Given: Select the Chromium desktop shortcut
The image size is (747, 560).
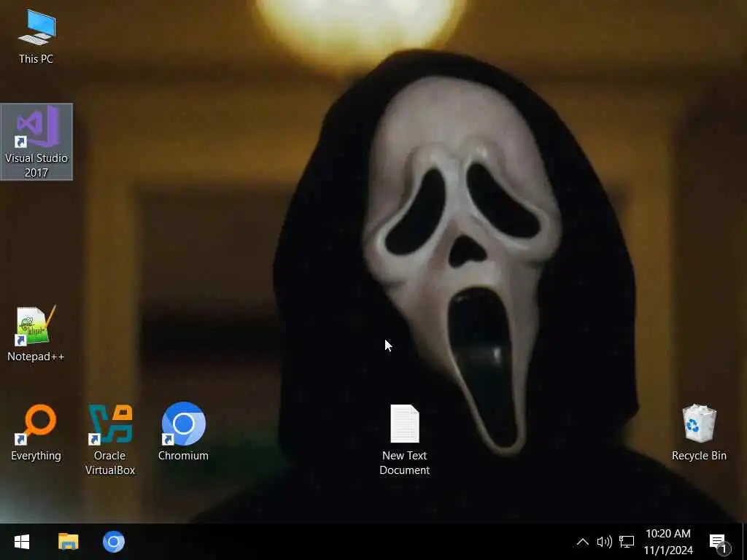Looking at the screenshot, I should pyautogui.click(x=183, y=432).
